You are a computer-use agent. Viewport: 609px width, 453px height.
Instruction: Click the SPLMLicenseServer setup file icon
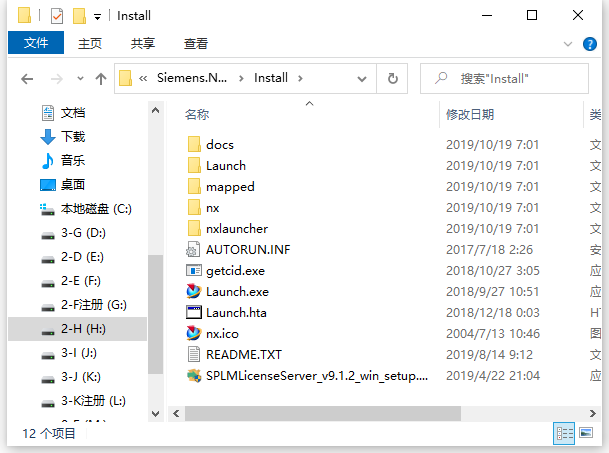pos(193,375)
